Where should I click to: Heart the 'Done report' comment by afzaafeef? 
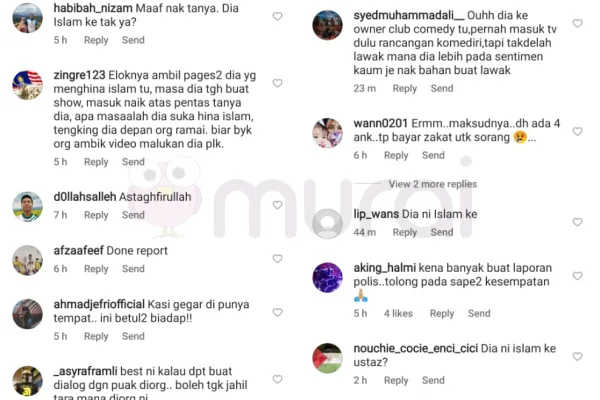277,258
